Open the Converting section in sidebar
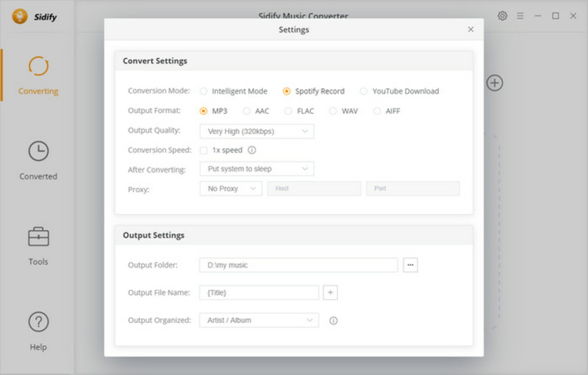Image resolution: width=588 pixels, height=375 pixels. [x=38, y=75]
